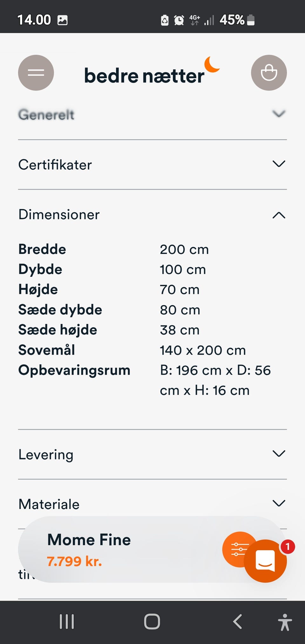Screen dimensions: 305x644
Task: Tap the accessibility figure icon
Action: pyautogui.click(x=285, y=622)
